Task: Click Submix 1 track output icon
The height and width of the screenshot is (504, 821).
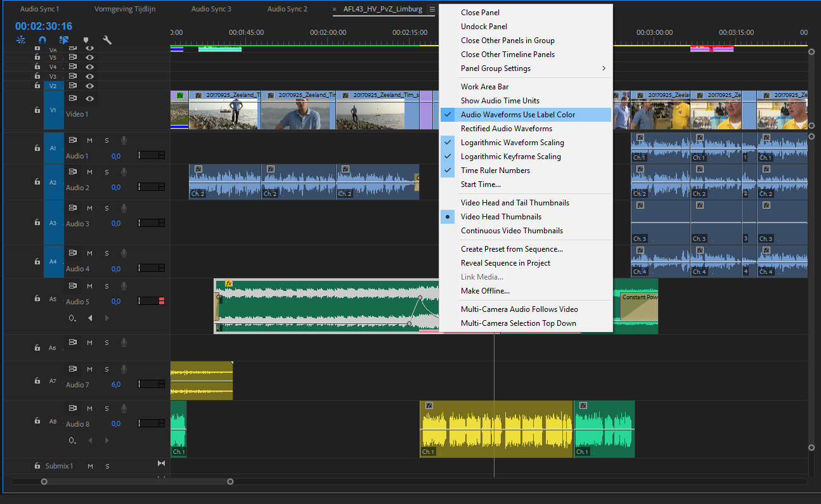Action: 161,464
